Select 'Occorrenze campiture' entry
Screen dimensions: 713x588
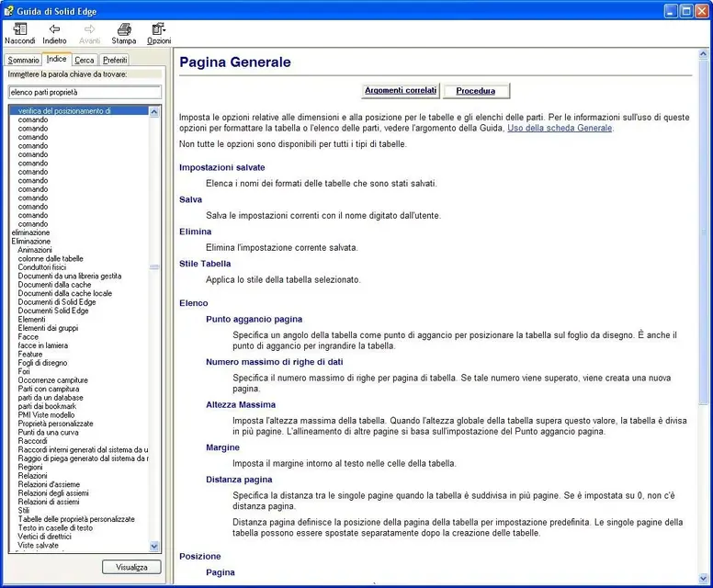(x=52, y=379)
